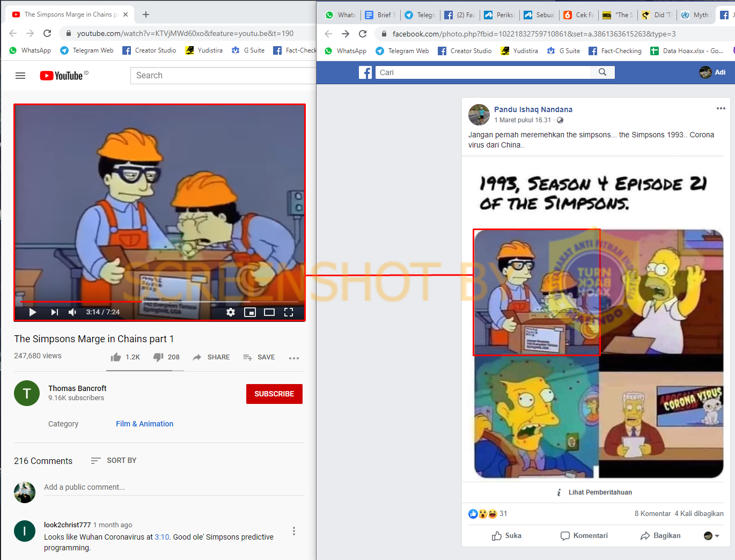Open Data Hoax.xlsx bookmark
The image size is (735, 560).
point(687,51)
